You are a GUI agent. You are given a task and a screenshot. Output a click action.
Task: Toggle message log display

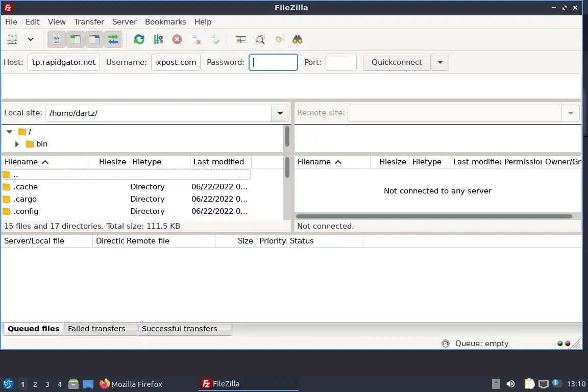[x=57, y=39]
